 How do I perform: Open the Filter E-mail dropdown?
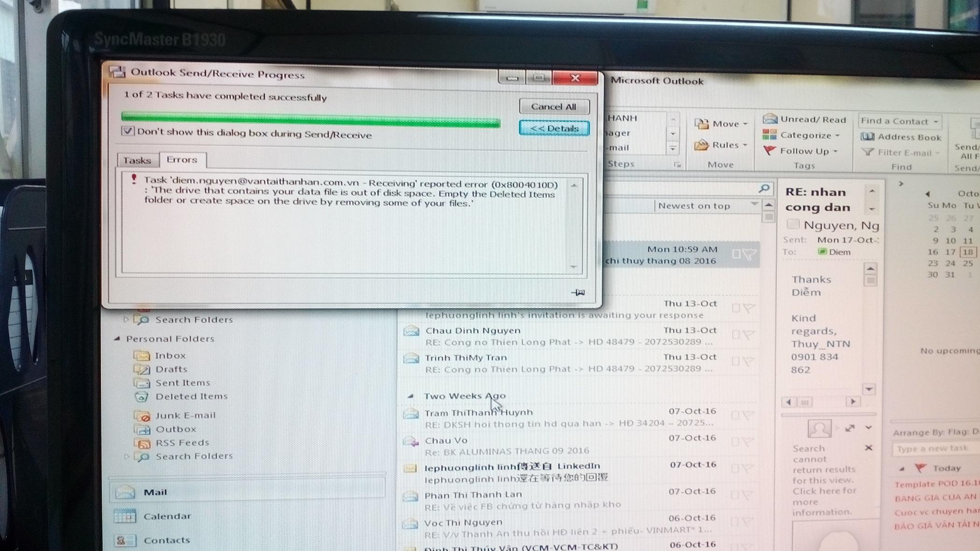click(x=901, y=152)
